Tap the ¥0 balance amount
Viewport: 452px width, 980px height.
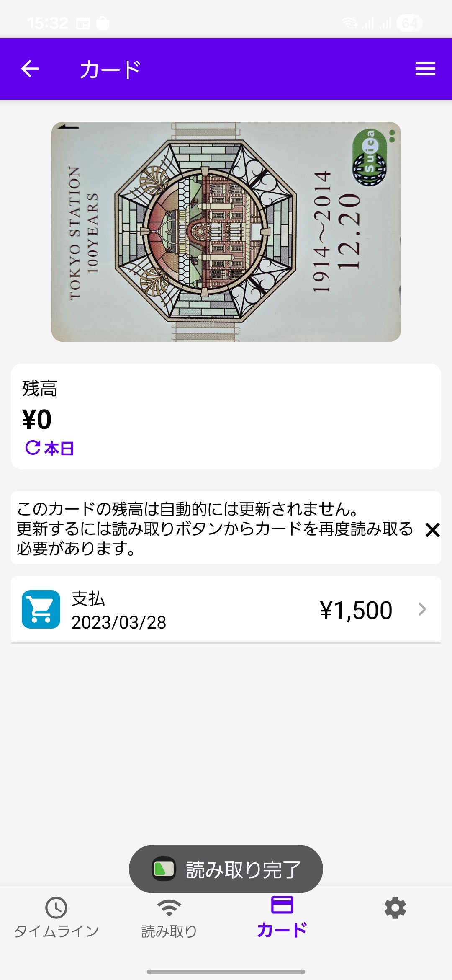point(37,419)
